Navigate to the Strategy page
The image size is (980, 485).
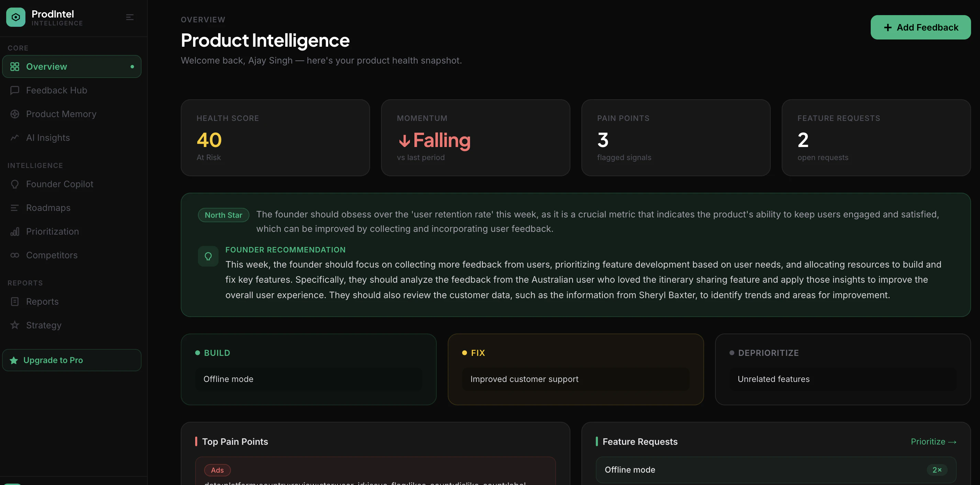[72, 325]
